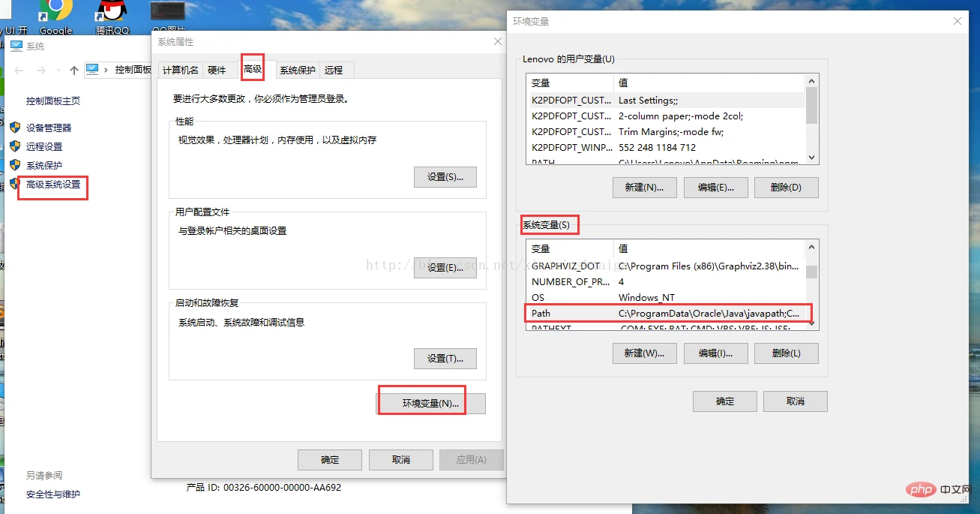Click 编辑(I)... under system variables

point(715,353)
